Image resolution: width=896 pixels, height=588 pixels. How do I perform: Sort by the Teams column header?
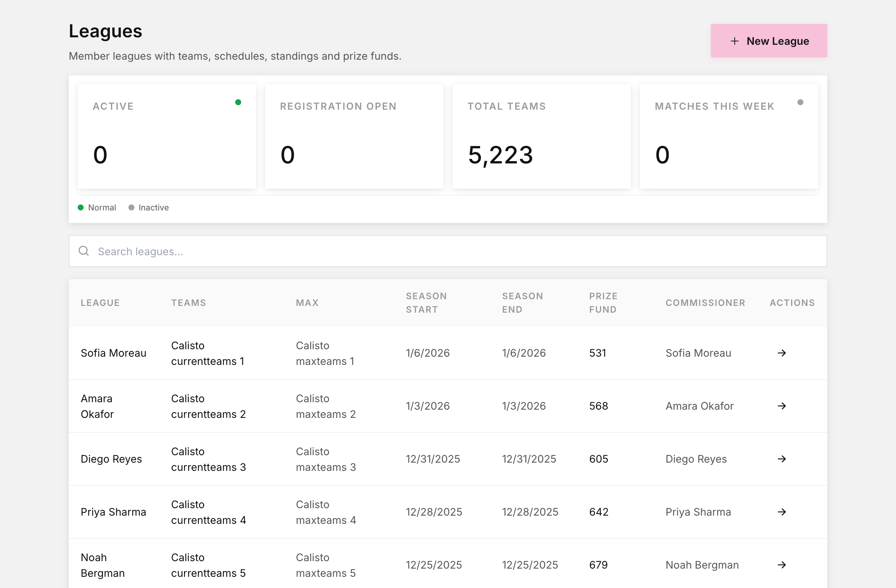point(189,303)
